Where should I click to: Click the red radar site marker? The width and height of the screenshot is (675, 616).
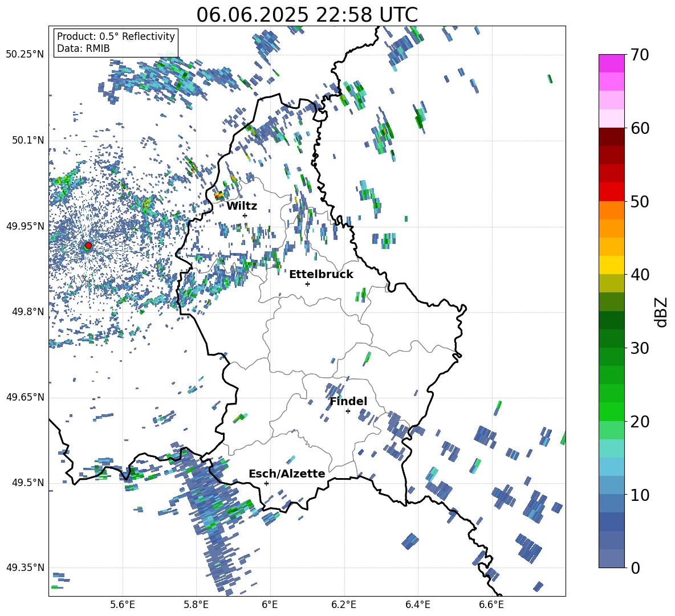click(x=88, y=245)
